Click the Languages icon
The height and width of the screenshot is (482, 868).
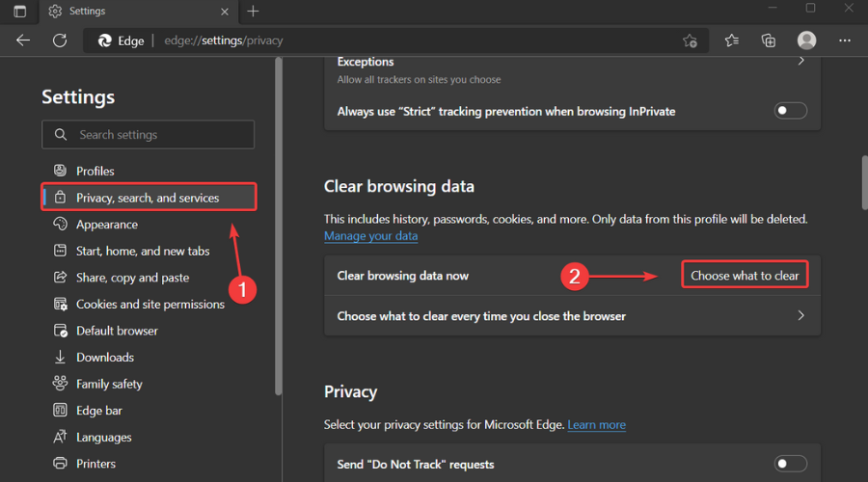[x=60, y=437]
